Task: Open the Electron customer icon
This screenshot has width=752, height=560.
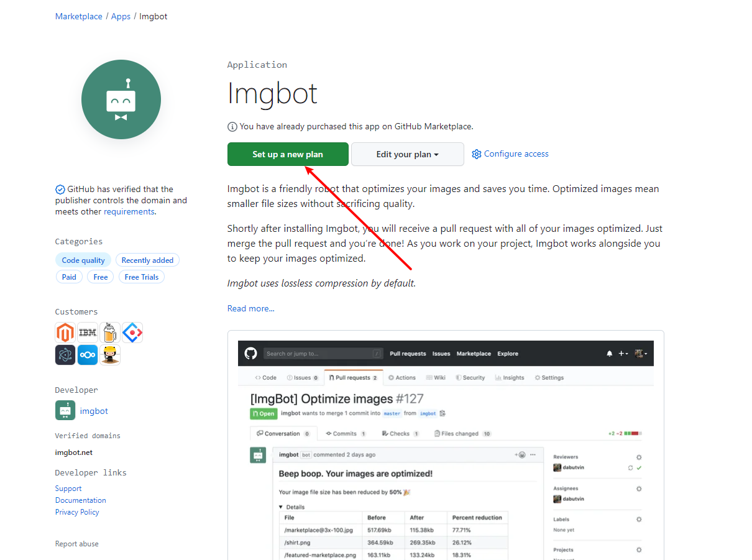Action: [x=65, y=355]
